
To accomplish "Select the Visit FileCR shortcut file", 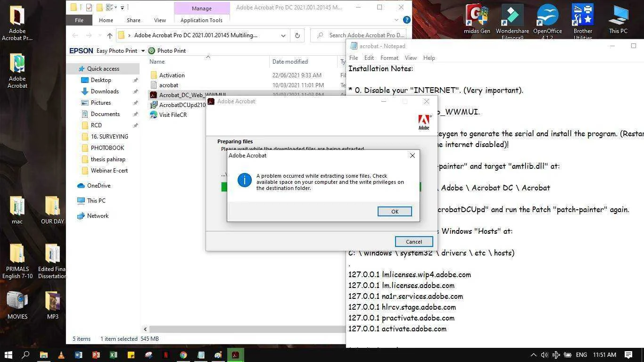I will 173,115.
